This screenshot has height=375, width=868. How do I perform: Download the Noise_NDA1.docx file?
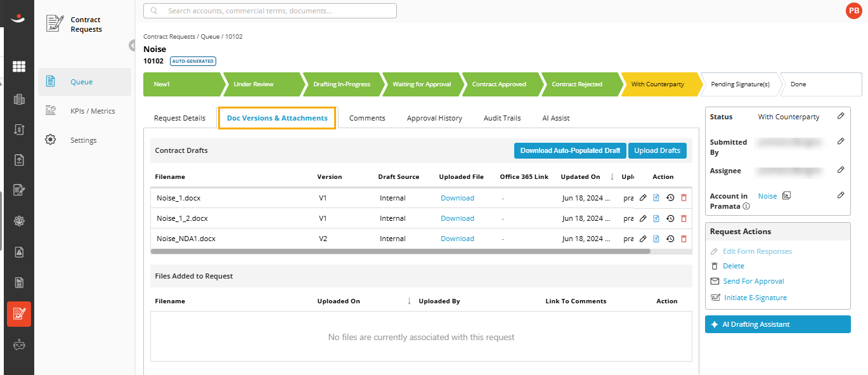457,239
